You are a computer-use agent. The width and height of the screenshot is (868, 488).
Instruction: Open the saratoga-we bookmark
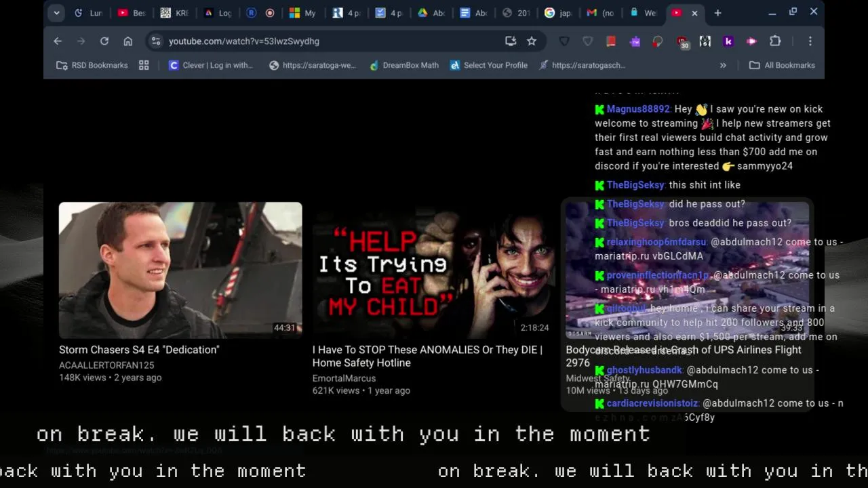click(x=312, y=65)
